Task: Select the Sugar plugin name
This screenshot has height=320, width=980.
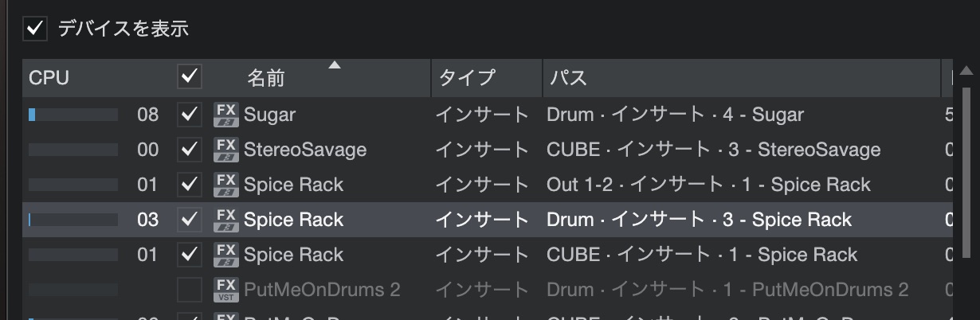Action: pos(269,115)
